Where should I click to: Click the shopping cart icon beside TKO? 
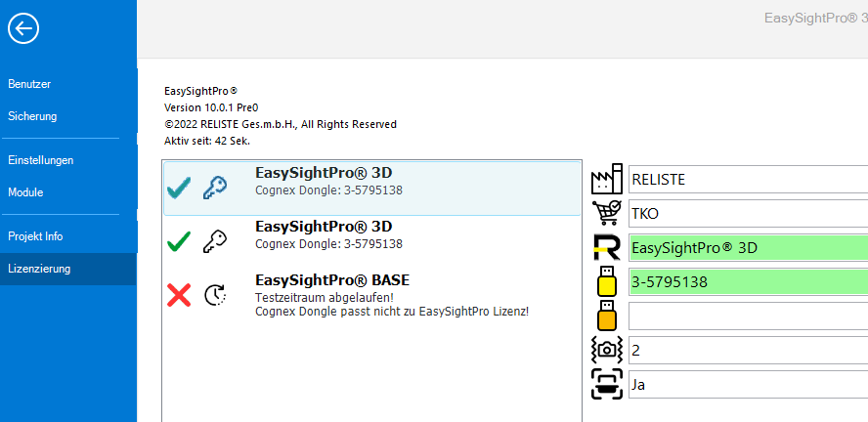point(607,212)
